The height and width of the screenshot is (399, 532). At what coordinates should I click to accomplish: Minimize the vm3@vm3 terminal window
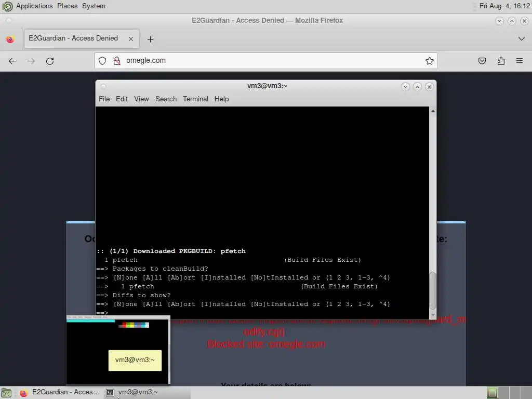pos(405,87)
